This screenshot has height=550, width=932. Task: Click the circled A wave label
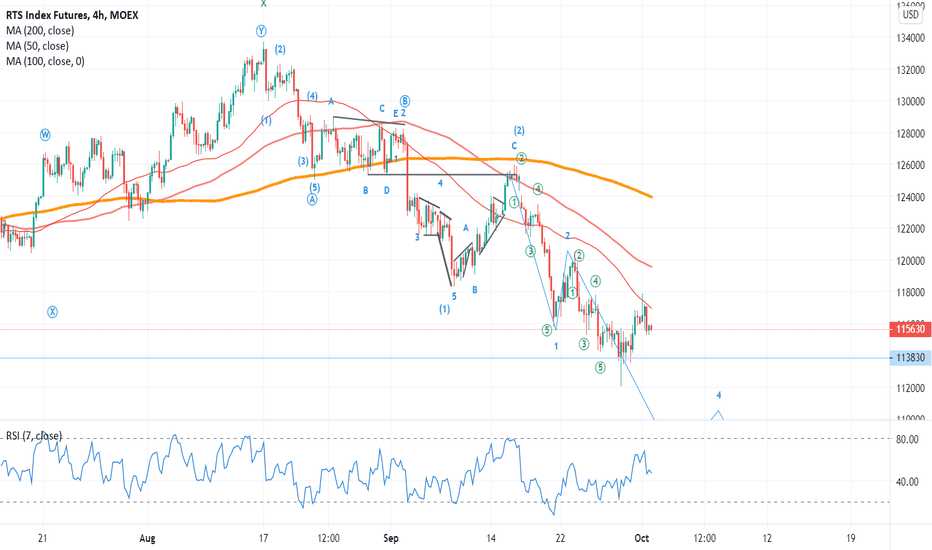312,200
